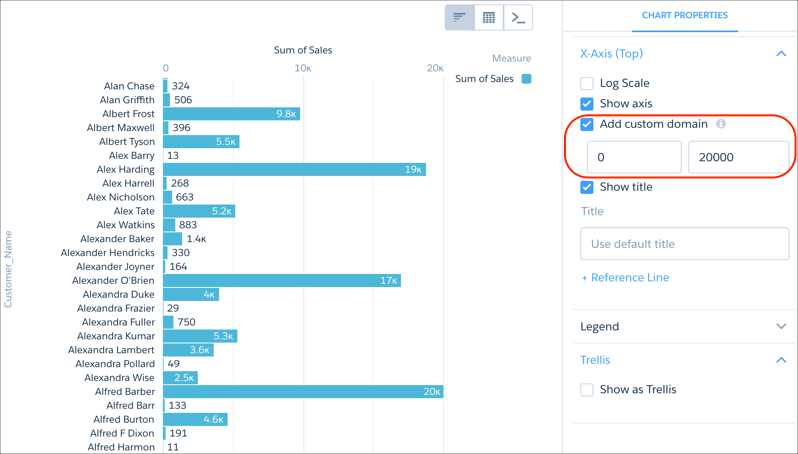Click the Alfred F Dixon row label
Image resolution: width=798 pixels, height=454 pixels.
point(122,433)
